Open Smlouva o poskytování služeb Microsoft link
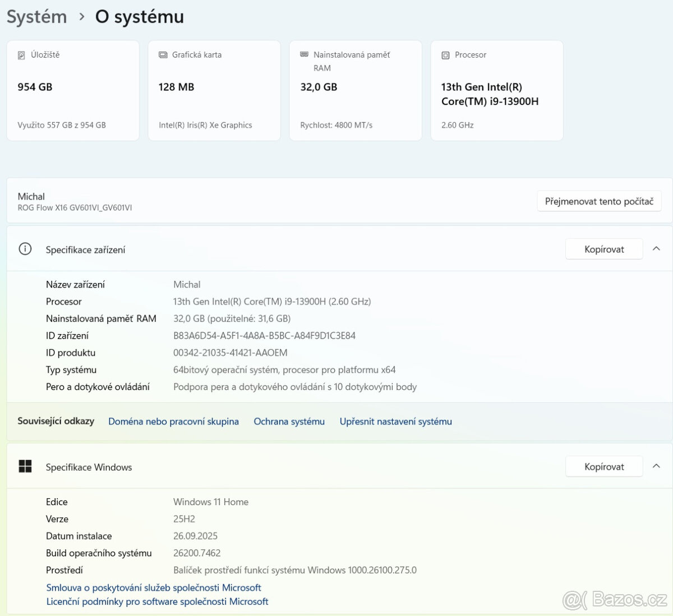Screen dimensions: 673x616 154,587
